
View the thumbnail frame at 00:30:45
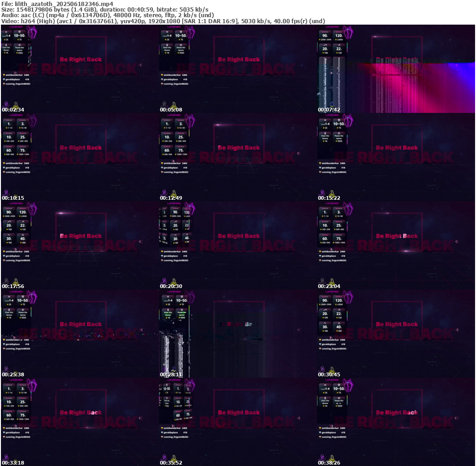point(396,334)
